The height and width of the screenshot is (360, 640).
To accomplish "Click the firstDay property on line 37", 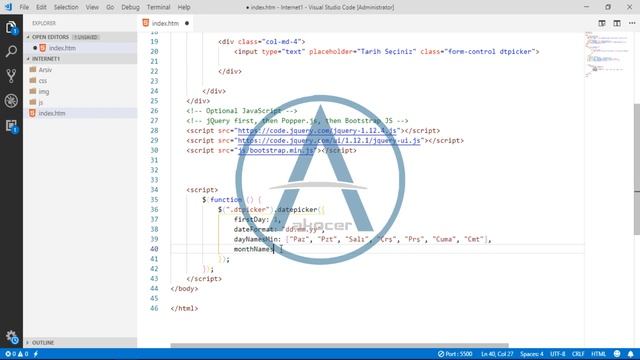I will 249,219.
